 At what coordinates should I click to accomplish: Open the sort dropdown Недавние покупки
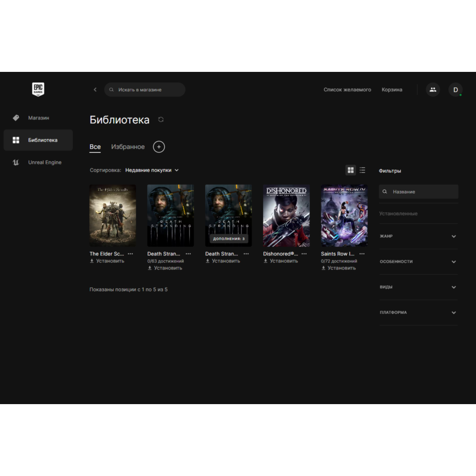click(152, 170)
